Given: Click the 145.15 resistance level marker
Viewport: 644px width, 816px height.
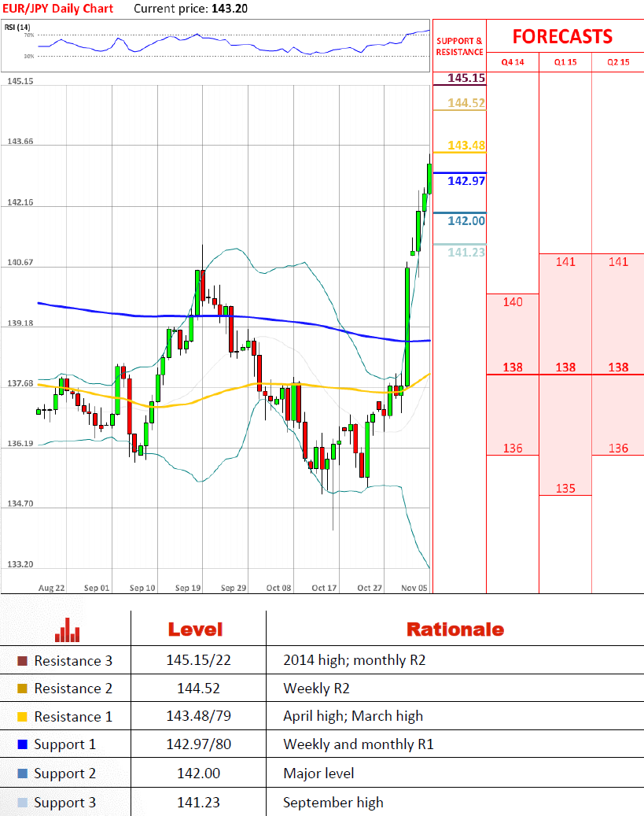Looking at the screenshot, I should point(466,78).
